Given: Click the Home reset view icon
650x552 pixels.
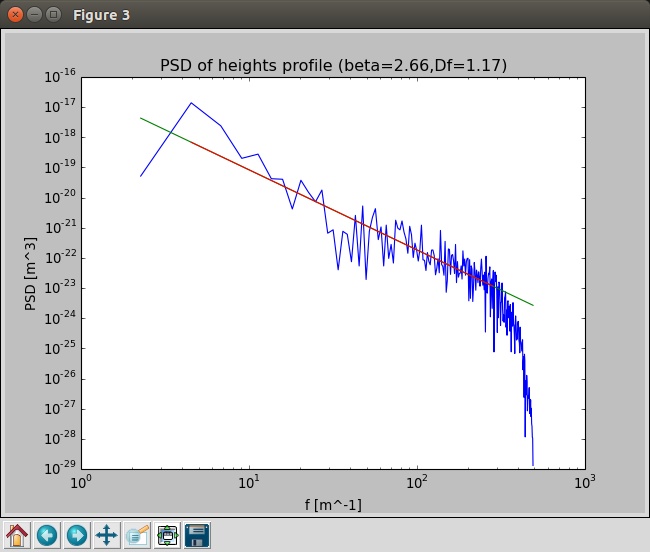Looking at the screenshot, I should [x=17, y=535].
